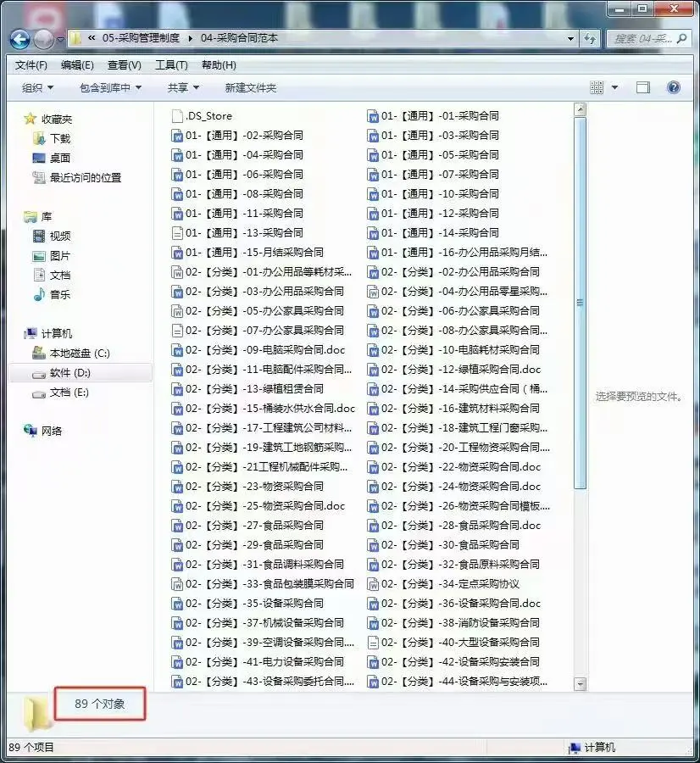The height and width of the screenshot is (763, 700).
Task: Select file 02-【分类】-28-食品采购合同.doc
Action: coord(454,525)
